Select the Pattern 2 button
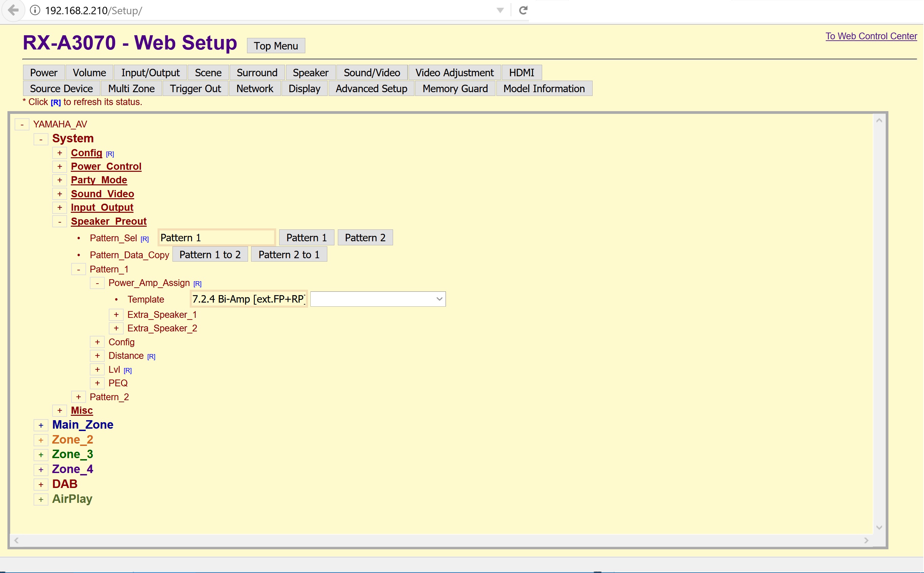 pos(365,238)
